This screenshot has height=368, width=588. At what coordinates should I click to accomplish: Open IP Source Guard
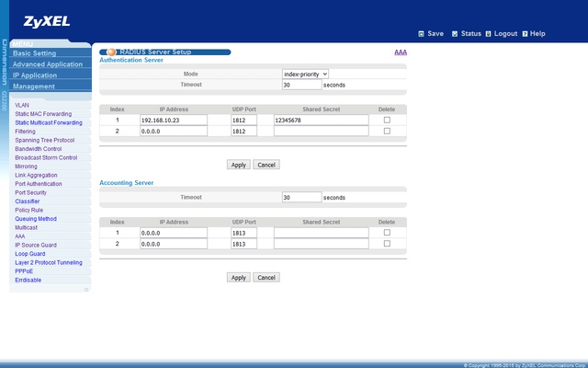pyautogui.click(x=36, y=245)
